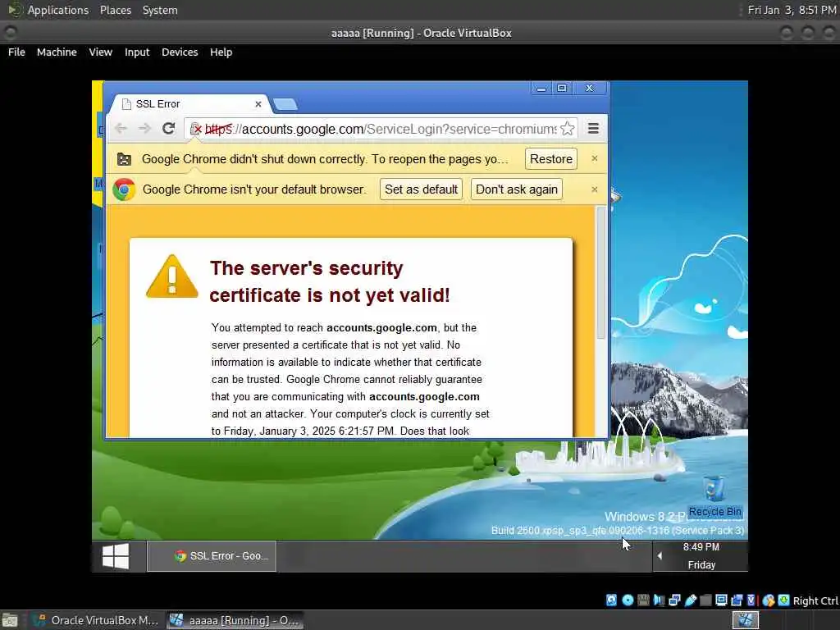Click the Chrome logo in the infobar
The image size is (840, 630).
124,189
